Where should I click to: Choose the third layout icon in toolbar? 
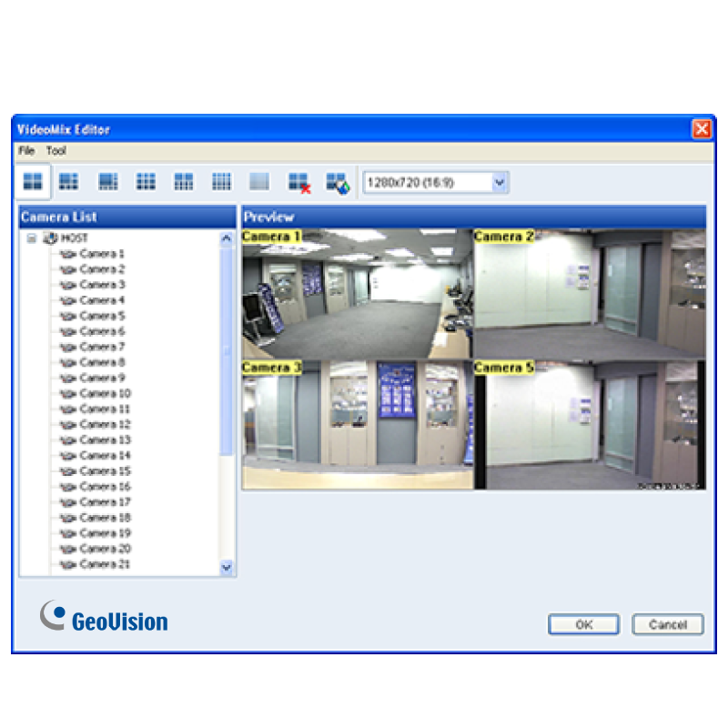tap(108, 182)
